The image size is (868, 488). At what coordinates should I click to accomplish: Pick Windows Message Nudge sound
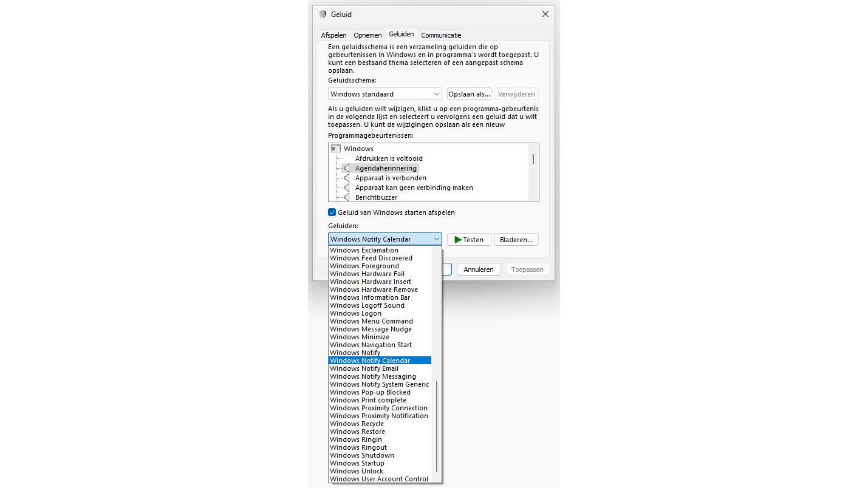click(380, 329)
